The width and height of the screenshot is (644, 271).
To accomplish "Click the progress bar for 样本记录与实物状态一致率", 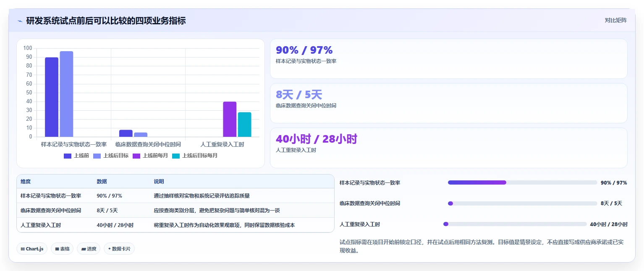I will coord(522,182).
